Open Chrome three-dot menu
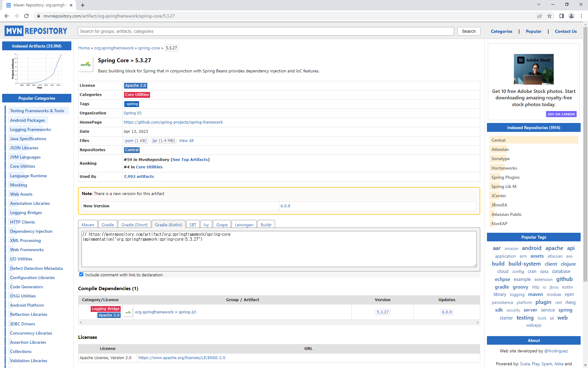Image resolution: width=588 pixels, height=368 pixels. (581, 16)
